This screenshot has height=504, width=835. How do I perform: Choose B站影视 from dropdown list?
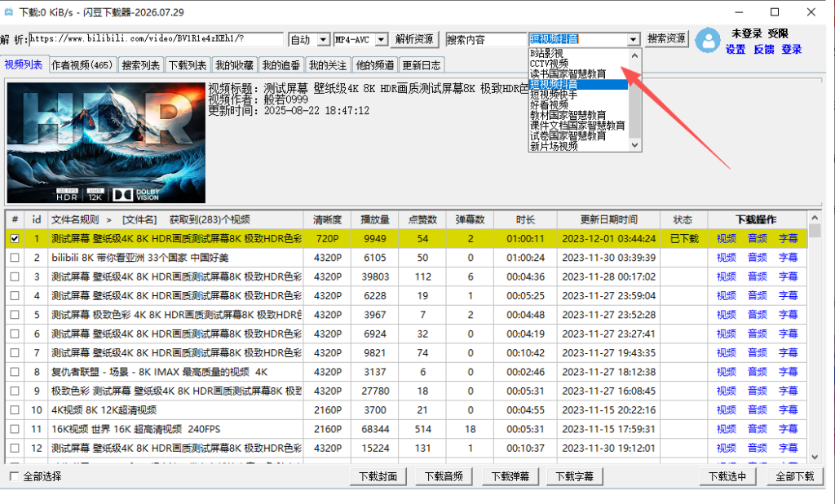[x=546, y=53]
